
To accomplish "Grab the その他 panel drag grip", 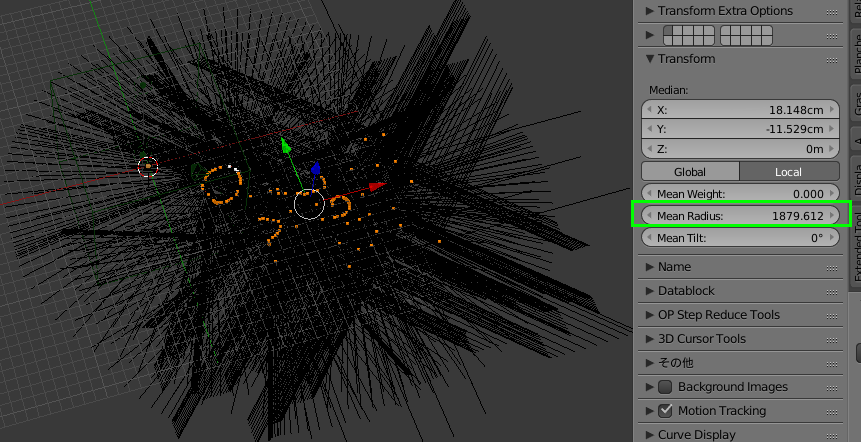I will [x=831, y=363].
